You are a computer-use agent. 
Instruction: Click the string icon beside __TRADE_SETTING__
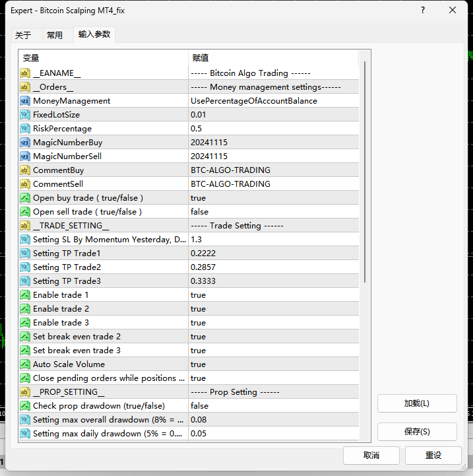25,226
